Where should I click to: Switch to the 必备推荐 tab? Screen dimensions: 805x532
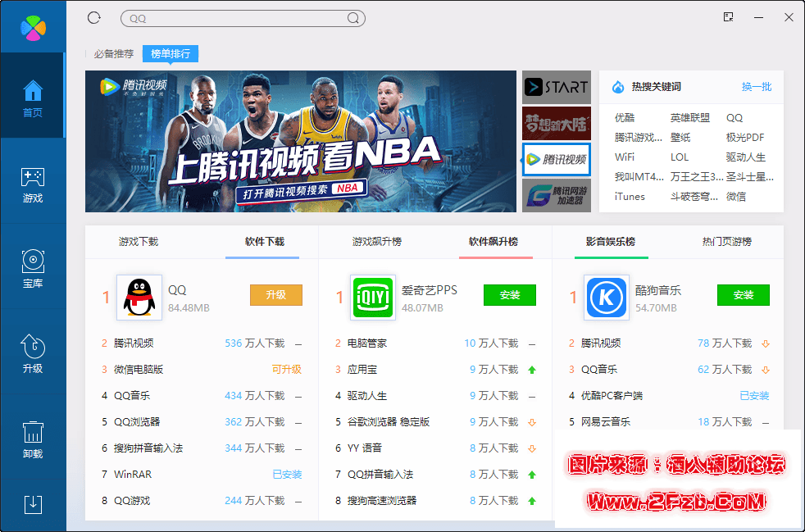(x=113, y=53)
